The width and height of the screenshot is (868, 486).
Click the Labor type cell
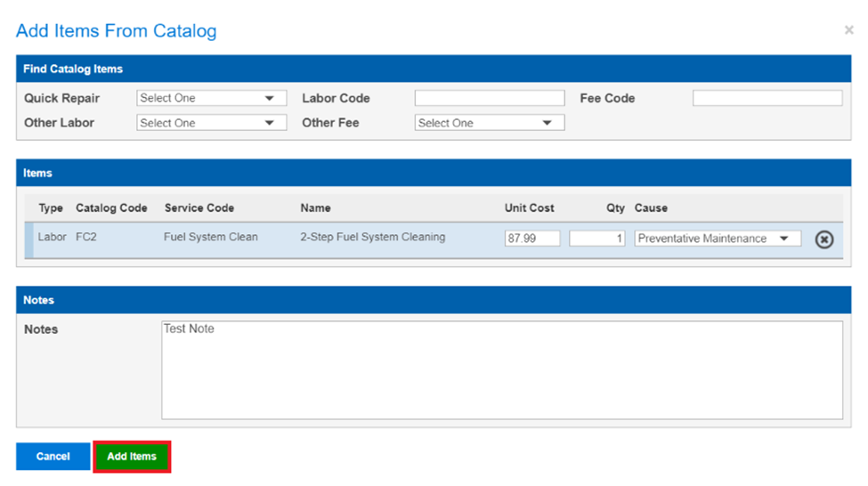coord(52,237)
